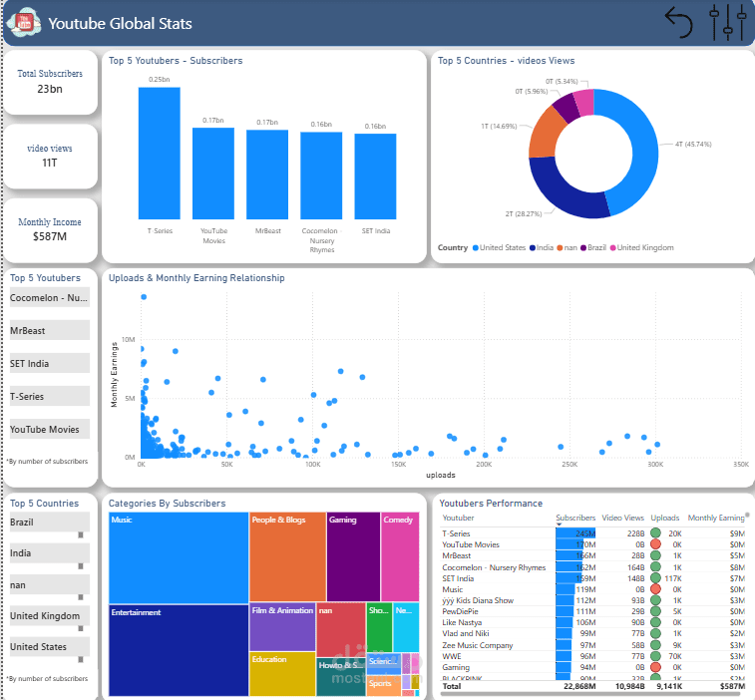Viewport: 755px width, 700px height.
Task: Click green status circle in Vlad and Niki row
Action: tap(655, 633)
